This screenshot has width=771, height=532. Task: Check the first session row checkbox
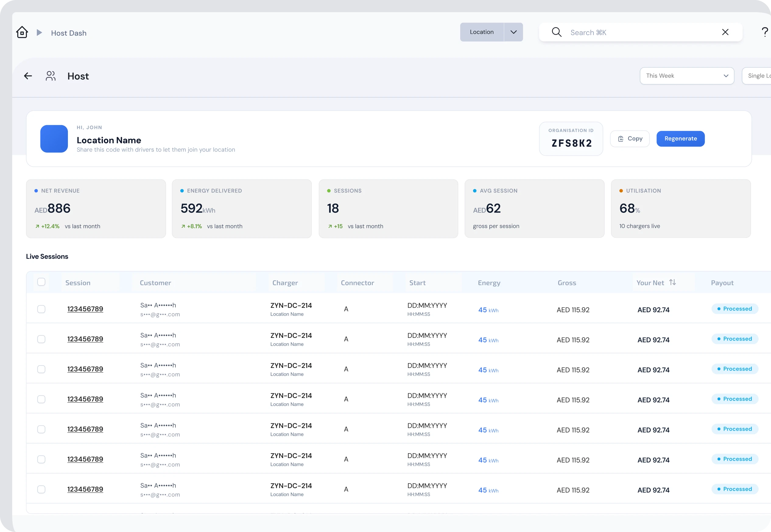click(41, 309)
